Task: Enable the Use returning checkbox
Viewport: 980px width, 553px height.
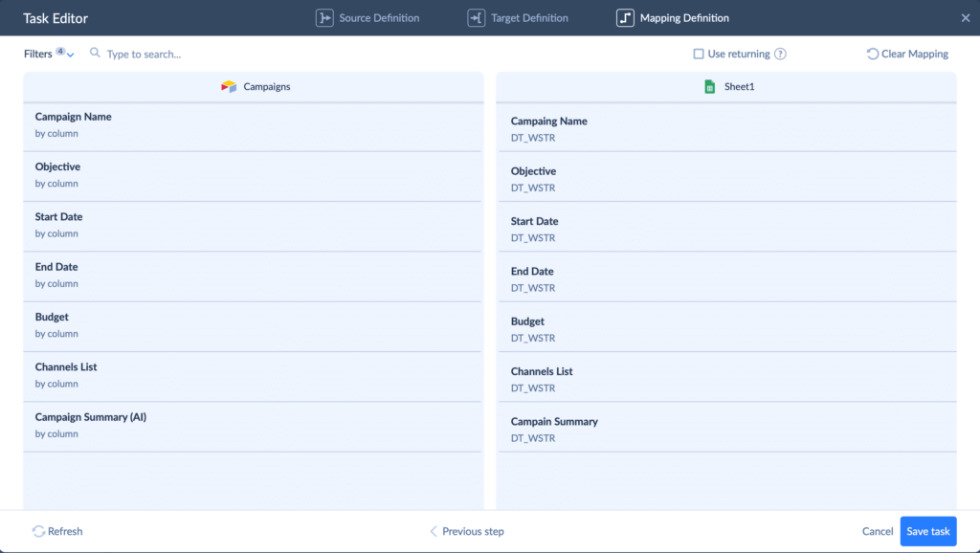Action: (x=699, y=55)
